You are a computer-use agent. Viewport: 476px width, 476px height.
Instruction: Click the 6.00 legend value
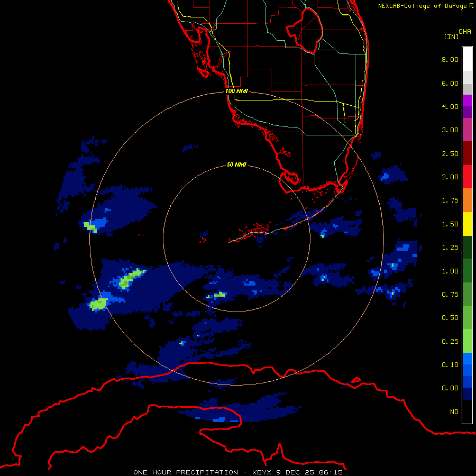(x=450, y=83)
